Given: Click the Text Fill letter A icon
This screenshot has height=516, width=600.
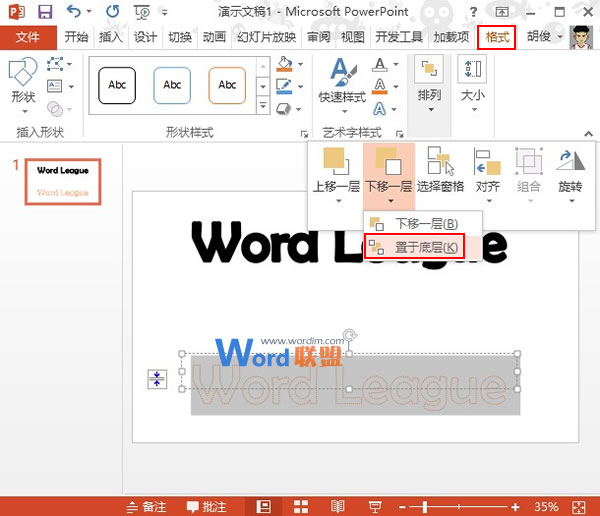Looking at the screenshot, I should [380, 64].
